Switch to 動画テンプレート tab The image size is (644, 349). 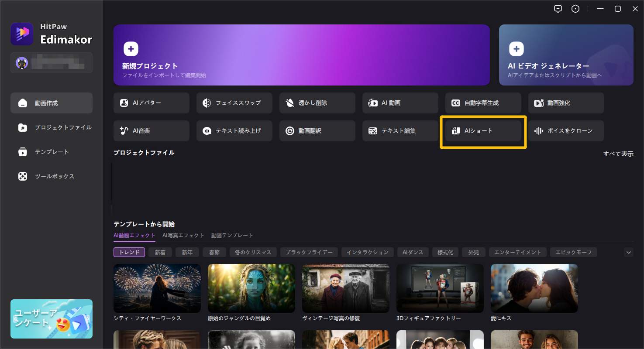click(232, 235)
